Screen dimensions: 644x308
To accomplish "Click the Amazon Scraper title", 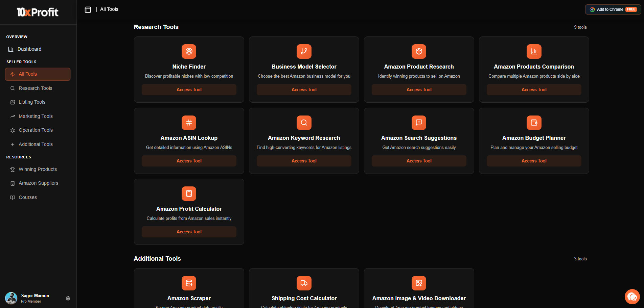I will tap(189, 299).
